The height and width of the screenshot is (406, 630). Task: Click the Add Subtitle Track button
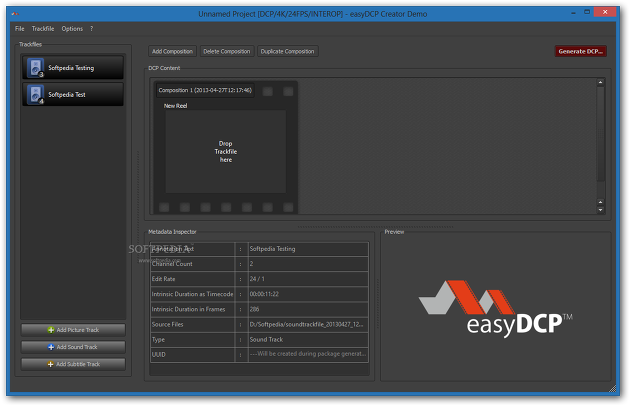[x=73, y=364]
